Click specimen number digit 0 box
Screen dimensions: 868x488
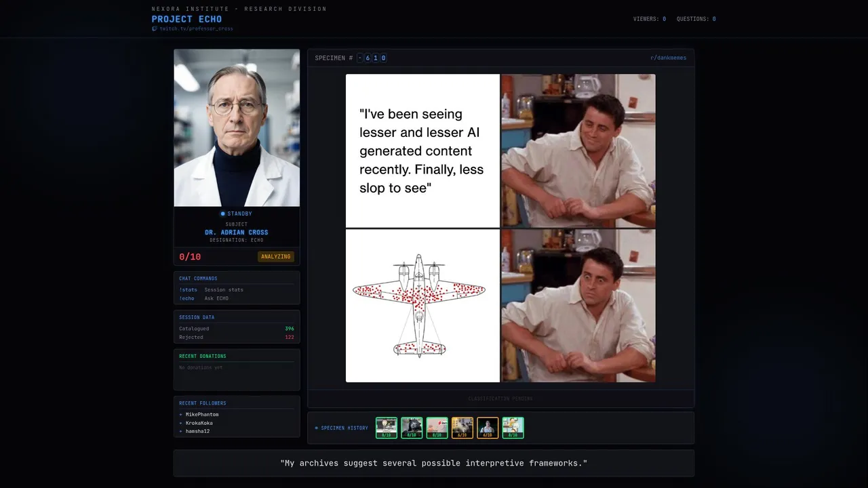383,58
